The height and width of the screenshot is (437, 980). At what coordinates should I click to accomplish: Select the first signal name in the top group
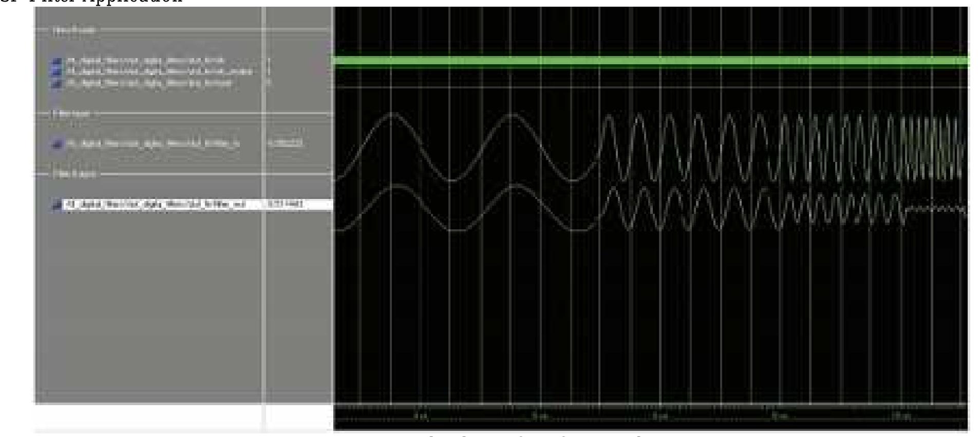pos(146,61)
